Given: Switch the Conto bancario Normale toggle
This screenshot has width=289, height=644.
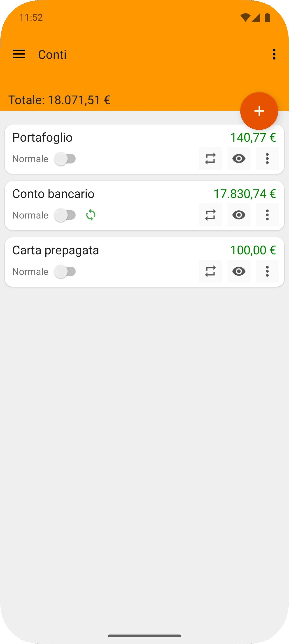Looking at the screenshot, I should (x=65, y=215).
